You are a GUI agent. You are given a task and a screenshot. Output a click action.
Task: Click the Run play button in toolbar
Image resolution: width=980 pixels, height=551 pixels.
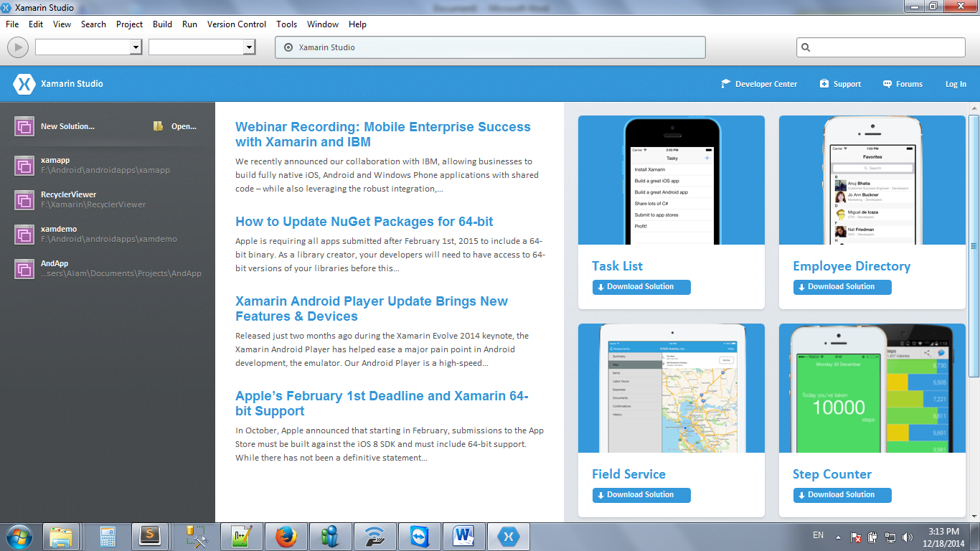(x=18, y=47)
